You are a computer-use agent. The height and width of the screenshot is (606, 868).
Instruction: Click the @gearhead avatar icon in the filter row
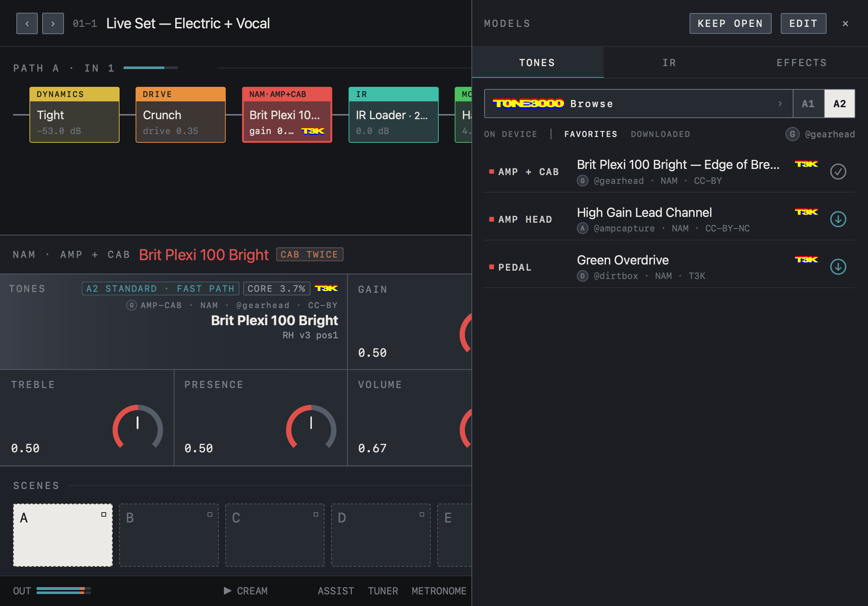point(792,134)
